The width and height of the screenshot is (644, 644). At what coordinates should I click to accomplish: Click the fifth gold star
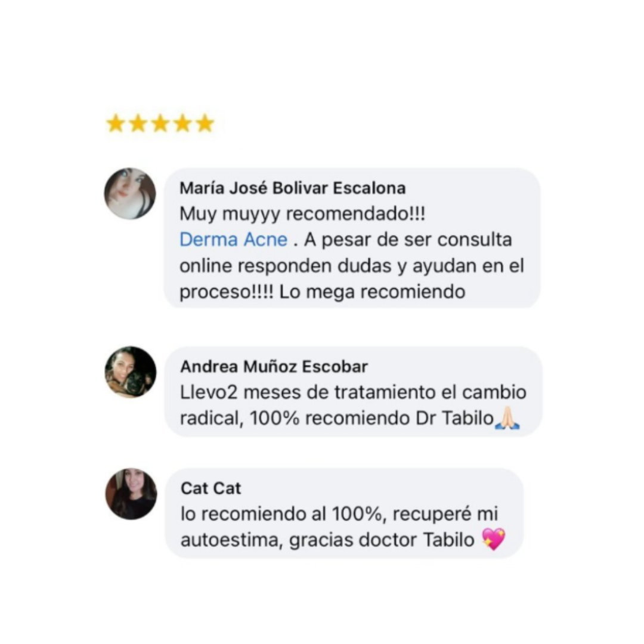205,123
